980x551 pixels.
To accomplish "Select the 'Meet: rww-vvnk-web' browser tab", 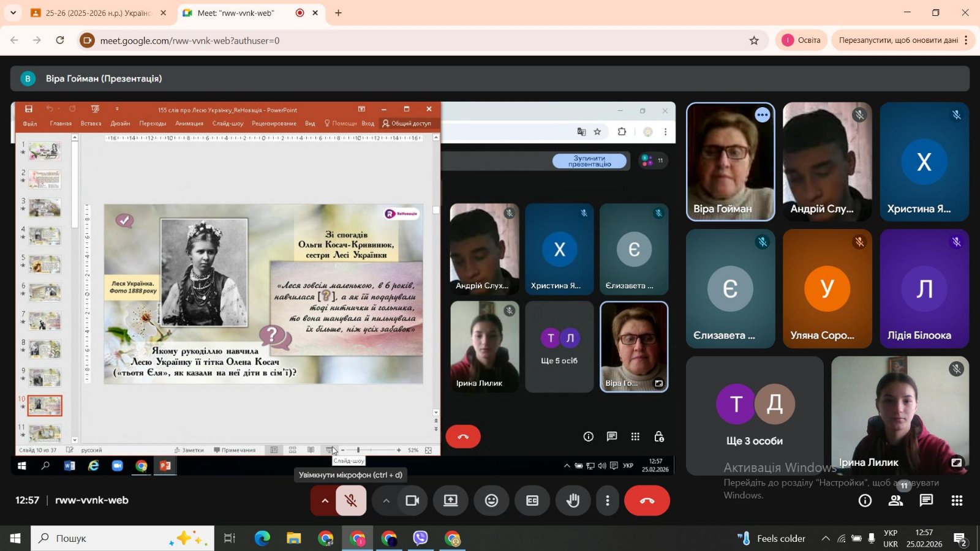I will (251, 13).
